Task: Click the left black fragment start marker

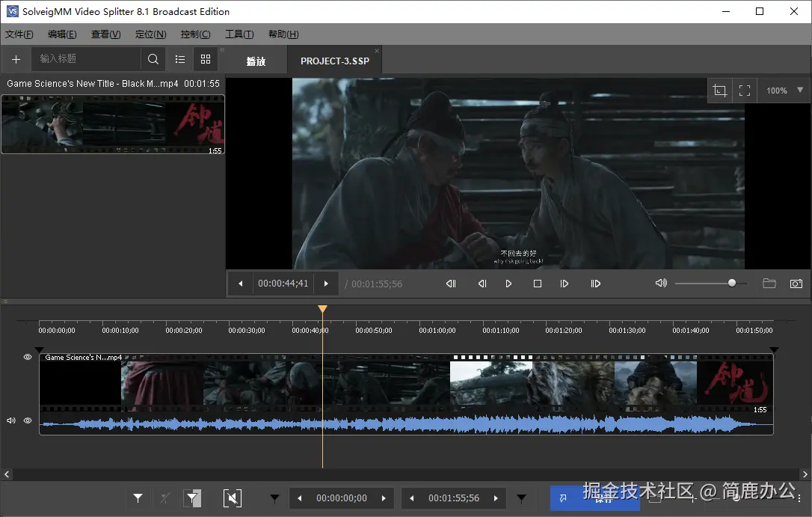Action: pos(40,350)
